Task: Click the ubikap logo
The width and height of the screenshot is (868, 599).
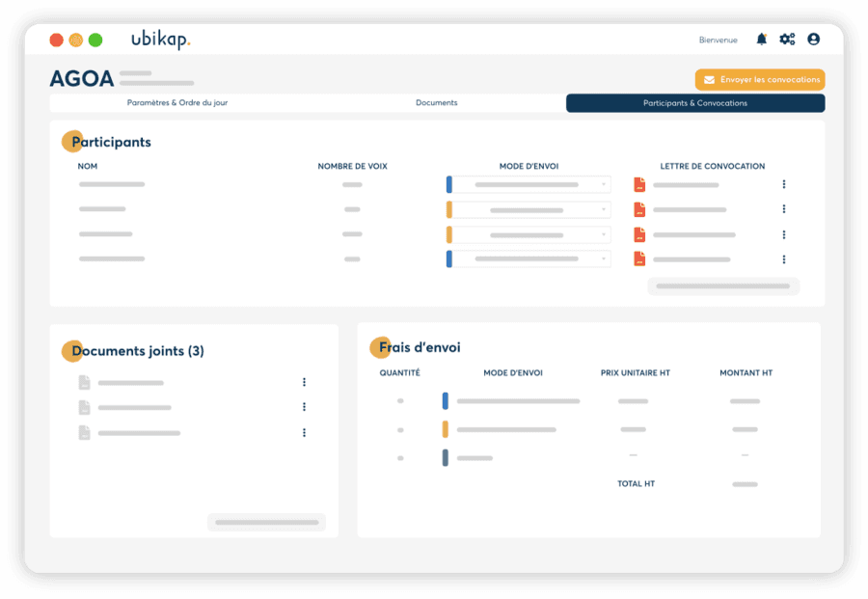Action: coord(160,40)
